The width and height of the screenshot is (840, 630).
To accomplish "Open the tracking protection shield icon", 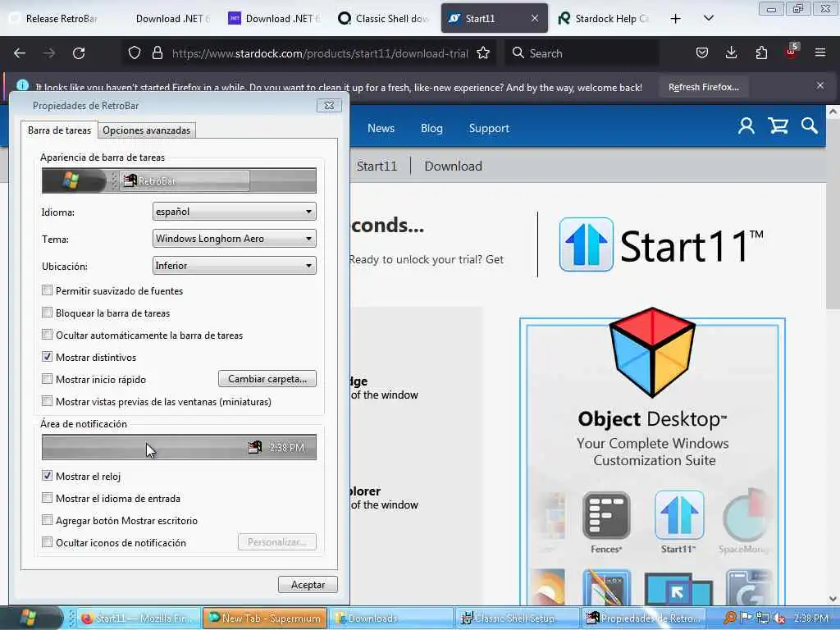I will (135, 52).
